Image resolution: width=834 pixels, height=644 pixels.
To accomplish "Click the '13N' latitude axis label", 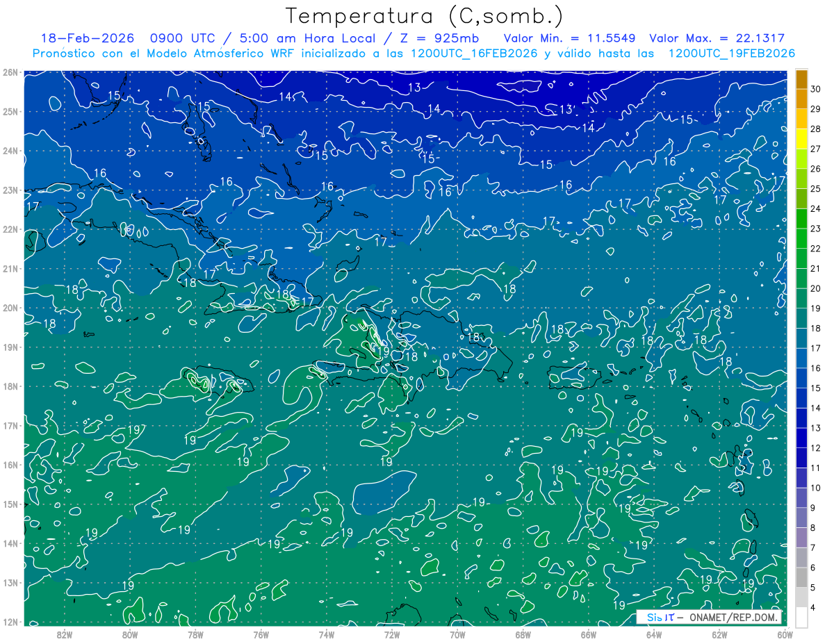I will point(10,582).
